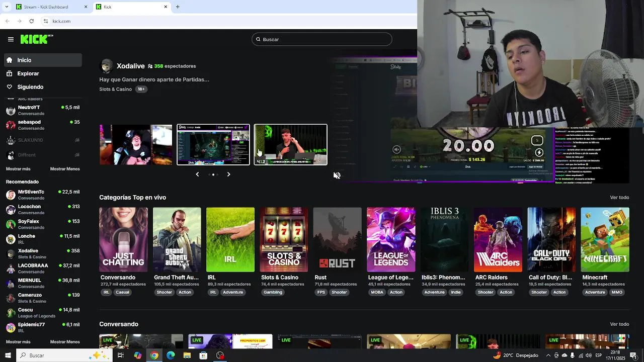Open the Windows Start menu
Screen dimensions: 644x362
coord(8,355)
